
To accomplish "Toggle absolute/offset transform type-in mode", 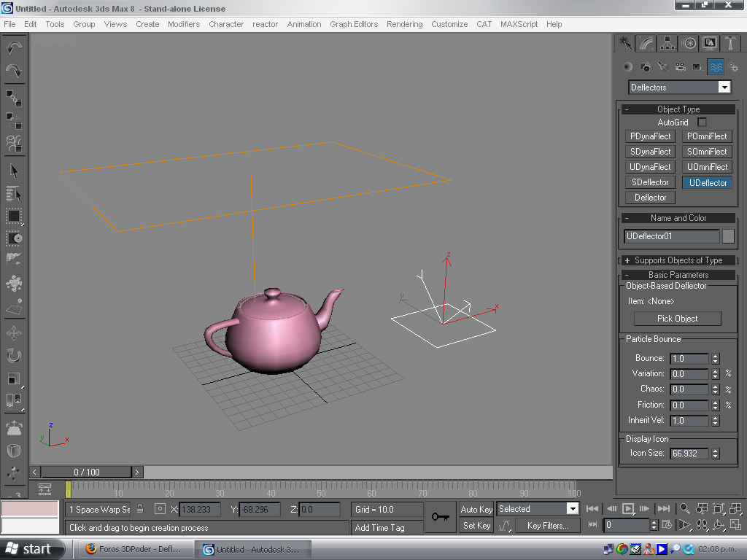I will coord(160,509).
